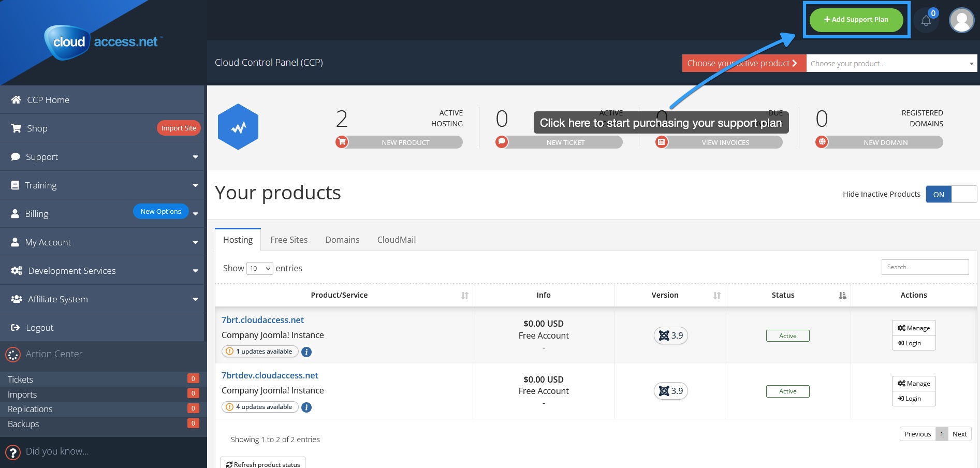The height and width of the screenshot is (468, 980).
Task: Click the red invoice icon by View Invoices
Action: coord(662,142)
